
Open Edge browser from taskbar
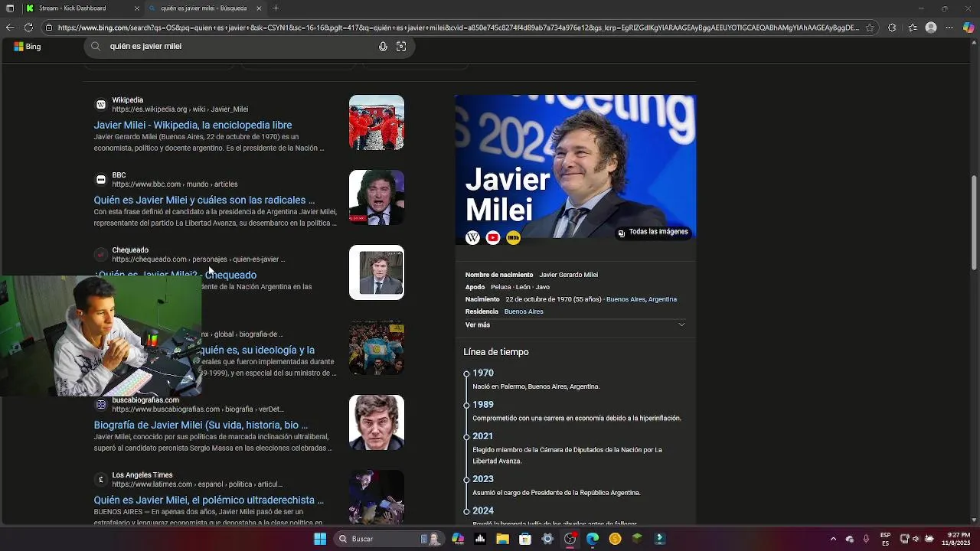593,539
